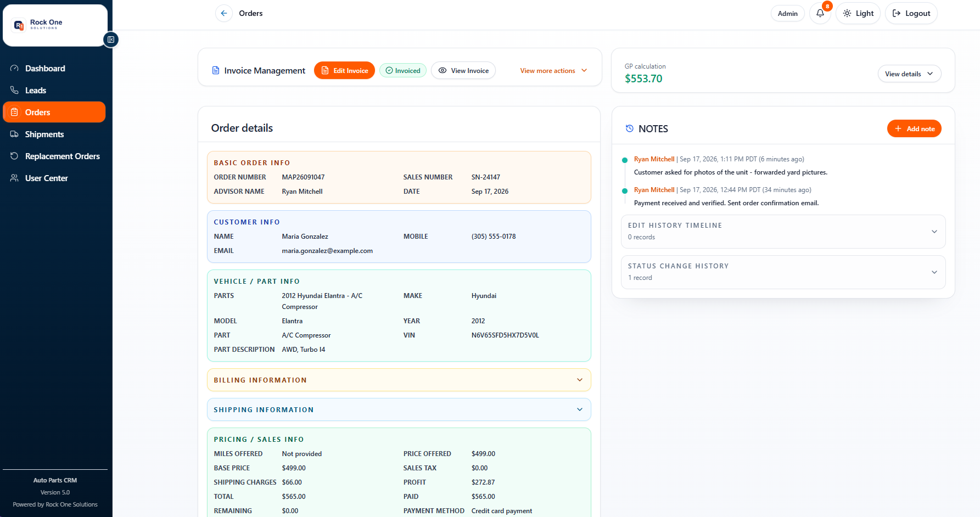Open the View more actions dropdown
This screenshot has height=517, width=980.
point(553,71)
